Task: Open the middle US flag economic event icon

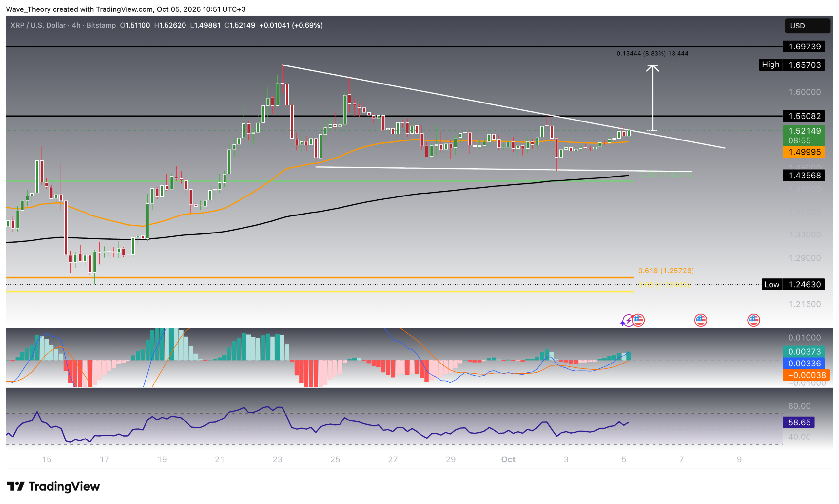Action: [700, 320]
